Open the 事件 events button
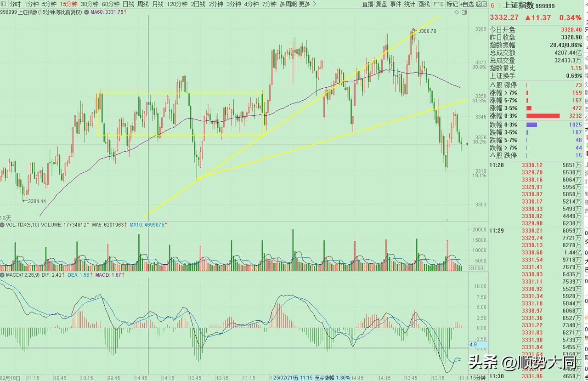Screen dimensions: 588x381 click(396, 4)
